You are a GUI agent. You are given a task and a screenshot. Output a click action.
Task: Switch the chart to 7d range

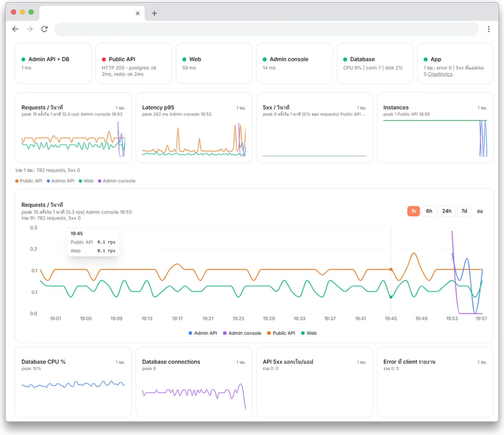click(x=464, y=211)
